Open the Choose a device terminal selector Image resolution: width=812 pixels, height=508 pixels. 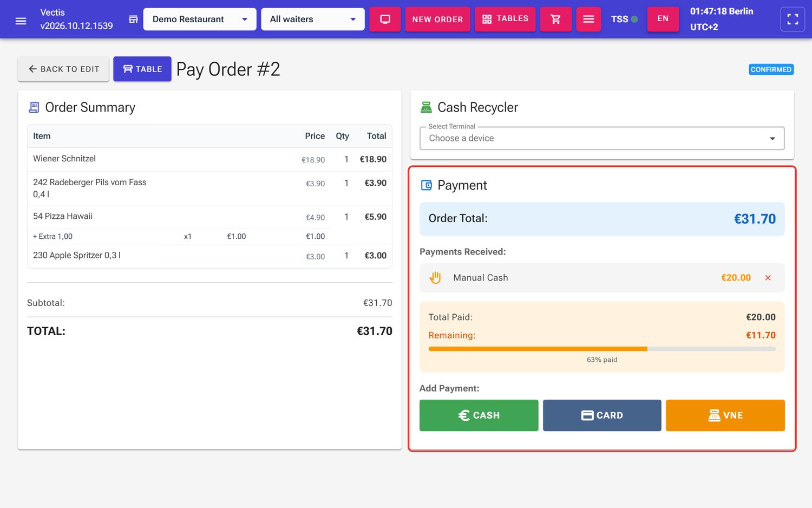click(602, 138)
